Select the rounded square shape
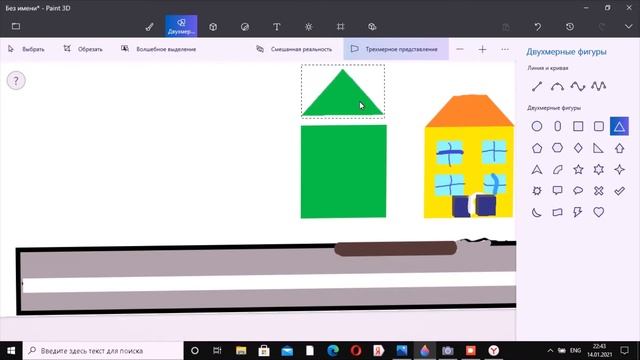The height and width of the screenshot is (360, 640). 599,127
